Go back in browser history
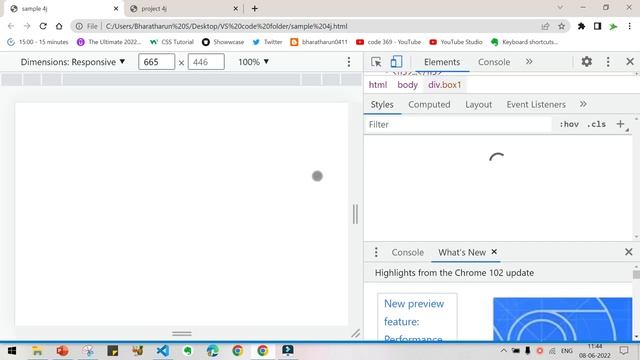640x360 pixels. (x=11, y=26)
